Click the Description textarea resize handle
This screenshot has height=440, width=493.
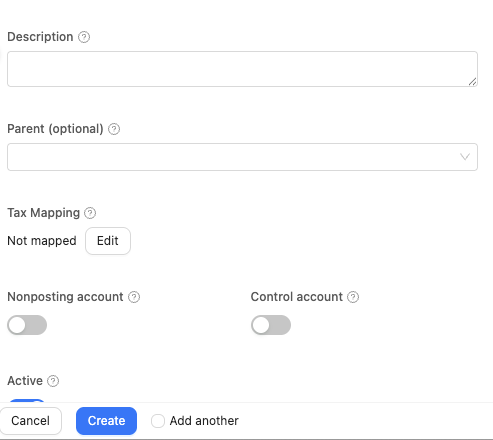(x=472, y=82)
